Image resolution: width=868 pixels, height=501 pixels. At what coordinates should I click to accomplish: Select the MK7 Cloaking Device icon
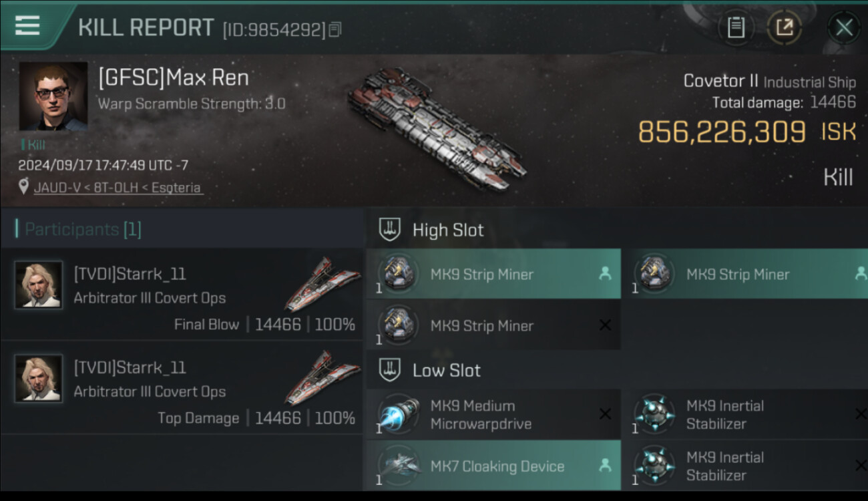point(398,466)
